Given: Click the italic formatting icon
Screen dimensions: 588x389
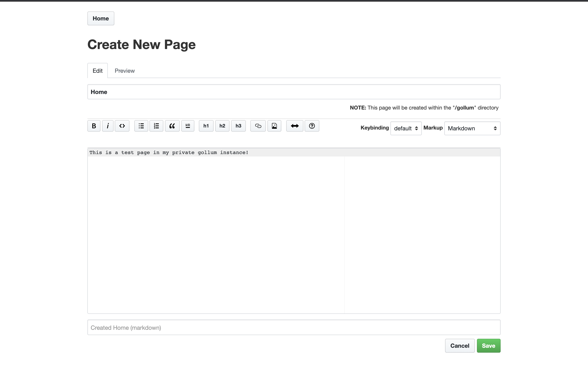Looking at the screenshot, I should 108,126.
